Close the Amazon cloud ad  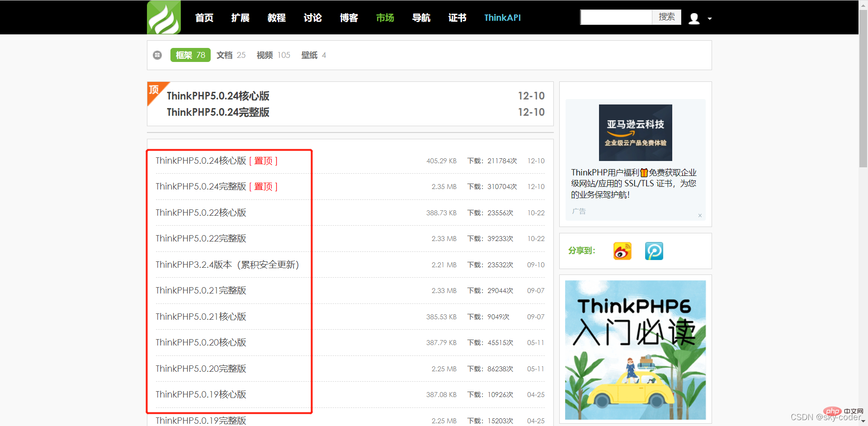(x=700, y=215)
